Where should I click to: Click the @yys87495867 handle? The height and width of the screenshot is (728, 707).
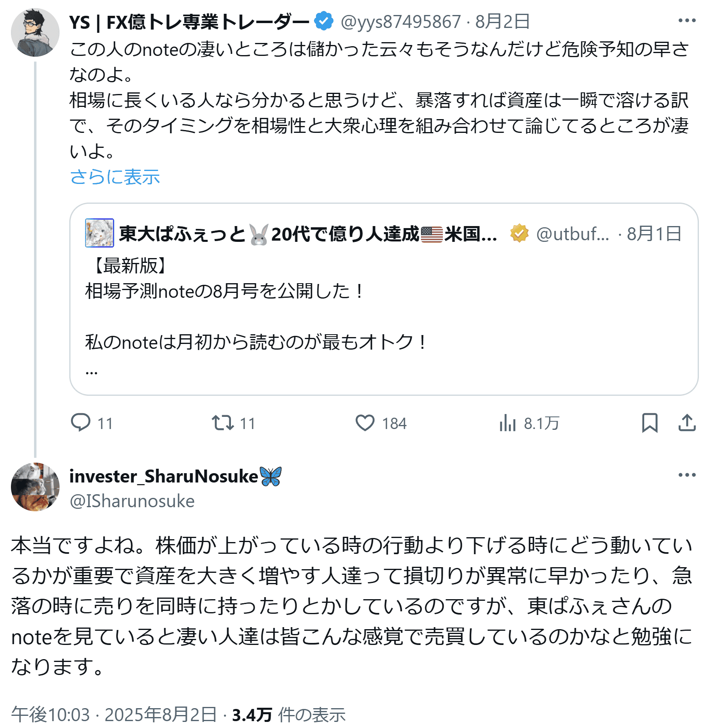[400, 22]
